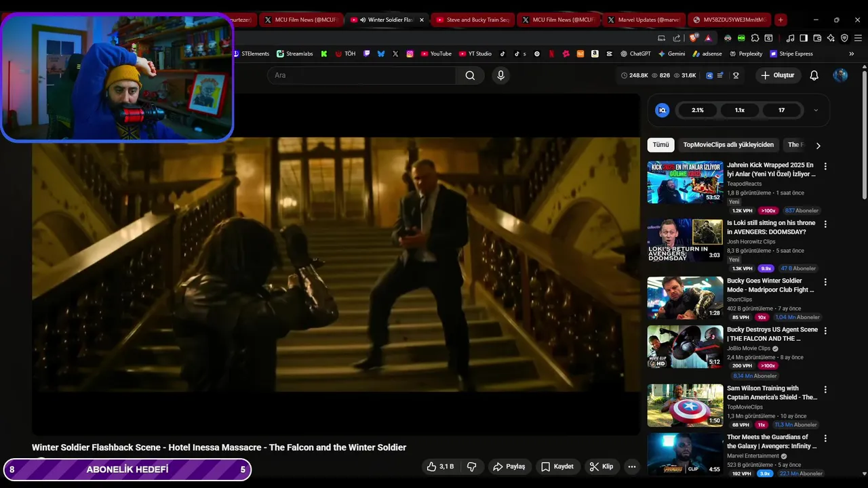Open the Gemini bookmark
Image resolution: width=868 pixels, height=488 pixels.
tap(671, 54)
